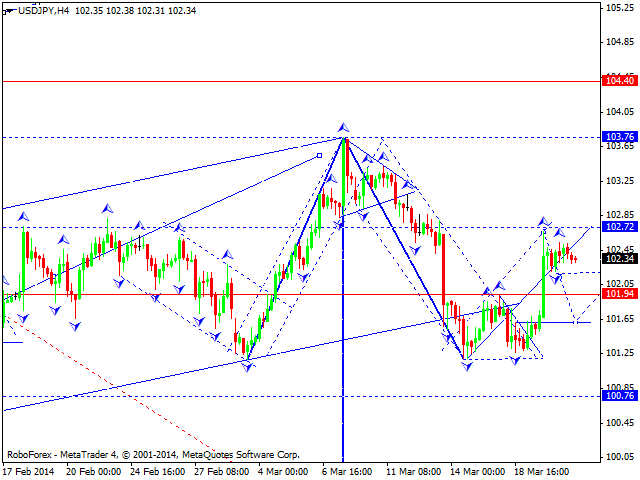This screenshot has width=640, height=480.
Task: Click the fractal arrow below the 14 Mar low
Action: [x=466, y=367]
